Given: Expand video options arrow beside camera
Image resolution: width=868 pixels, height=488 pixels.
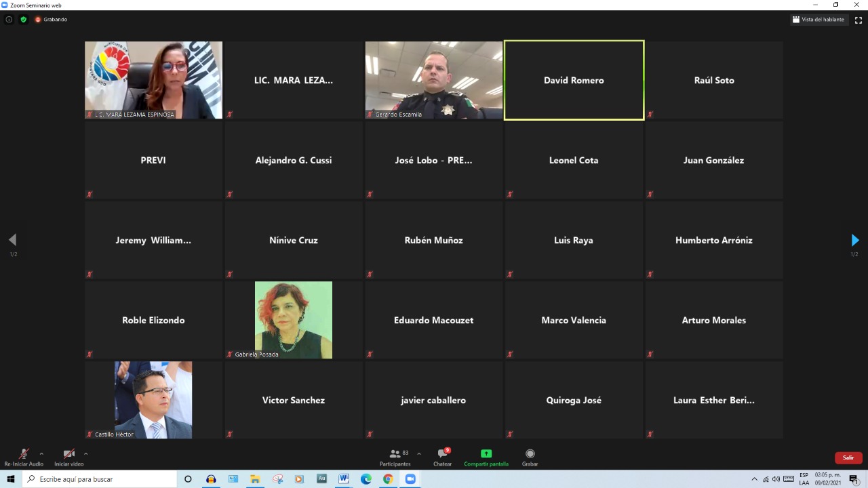Looking at the screenshot, I should [85, 453].
